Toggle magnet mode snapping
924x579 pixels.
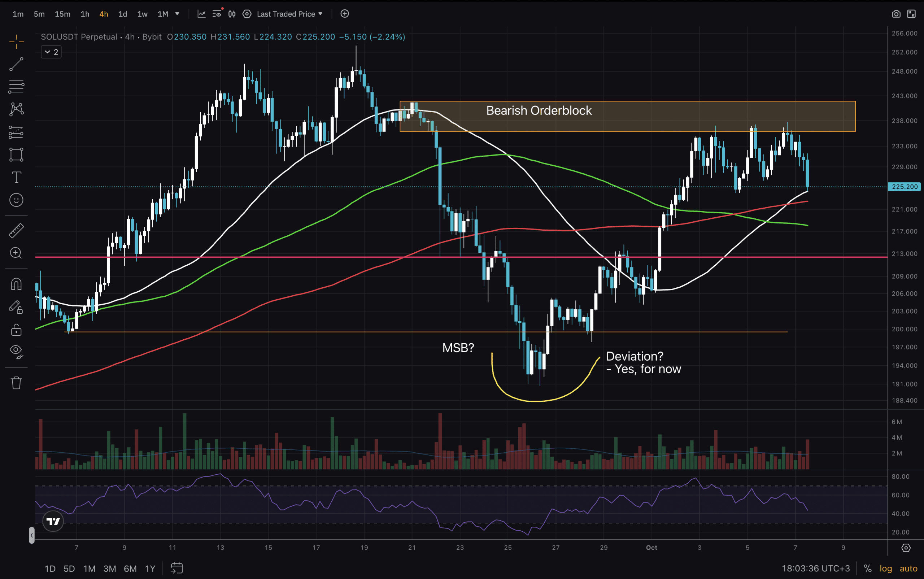pyautogui.click(x=16, y=284)
